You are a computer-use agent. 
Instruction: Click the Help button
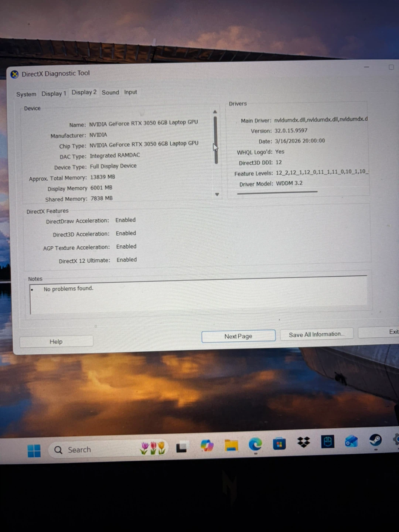(56, 341)
